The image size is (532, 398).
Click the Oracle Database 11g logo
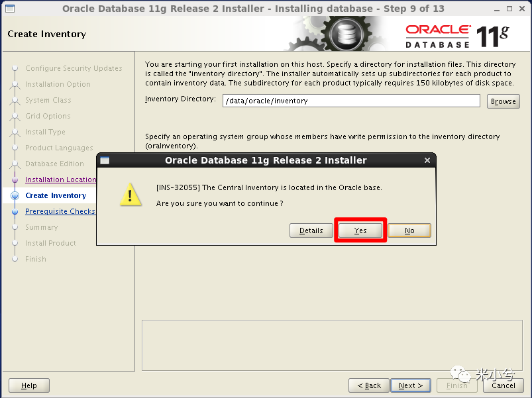(456, 36)
